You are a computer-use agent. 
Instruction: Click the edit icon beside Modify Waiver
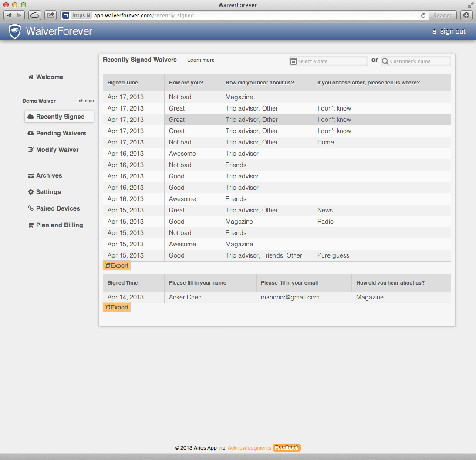pos(30,150)
